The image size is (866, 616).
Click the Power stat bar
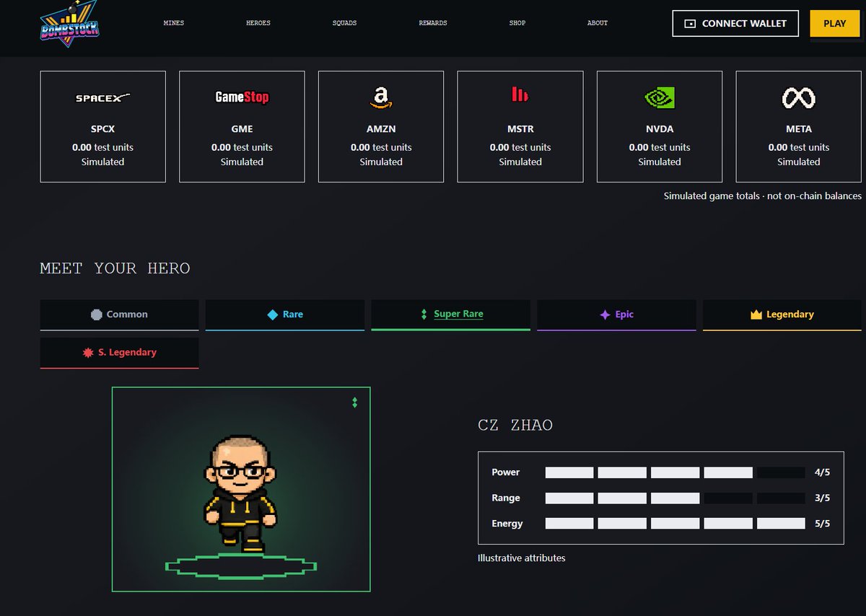point(675,472)
